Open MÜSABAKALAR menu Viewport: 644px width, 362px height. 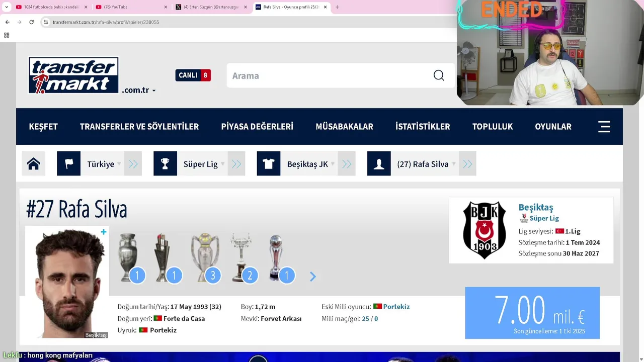[345, 127]
